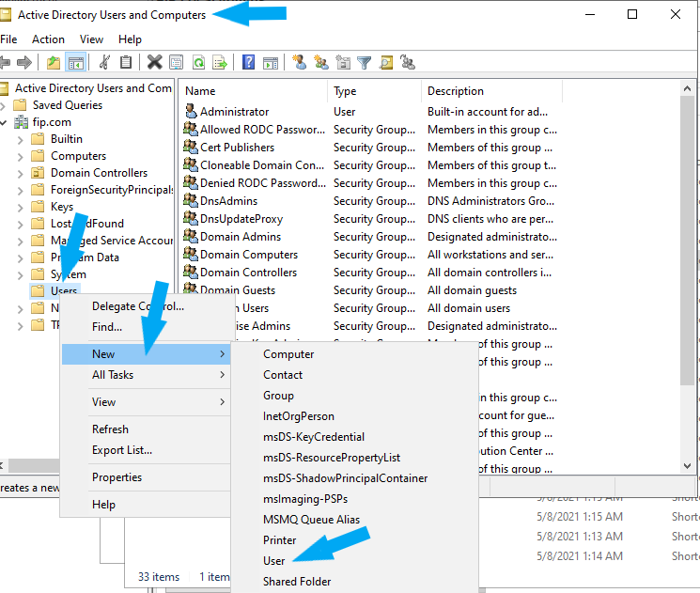
Task: Select the Domain Admins row
Action: point(370,237)
